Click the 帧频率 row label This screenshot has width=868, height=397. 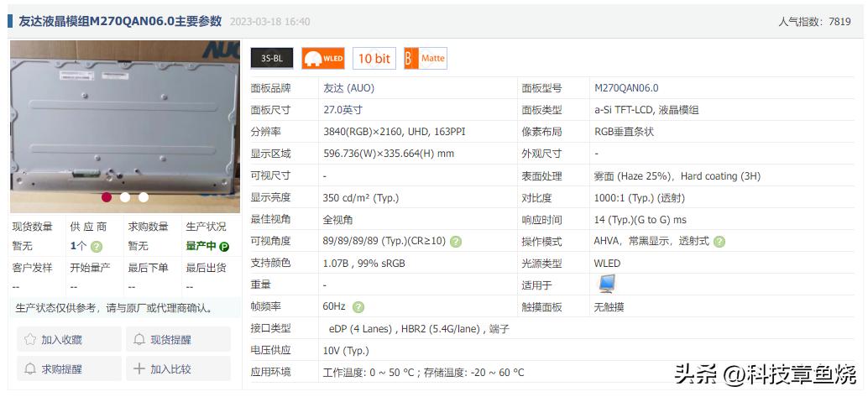click(266, 306)
